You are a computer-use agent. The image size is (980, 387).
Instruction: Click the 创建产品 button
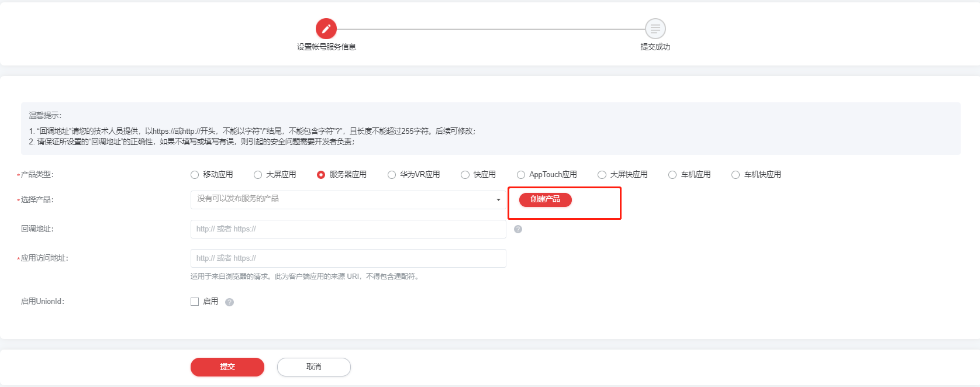[546, 199]
